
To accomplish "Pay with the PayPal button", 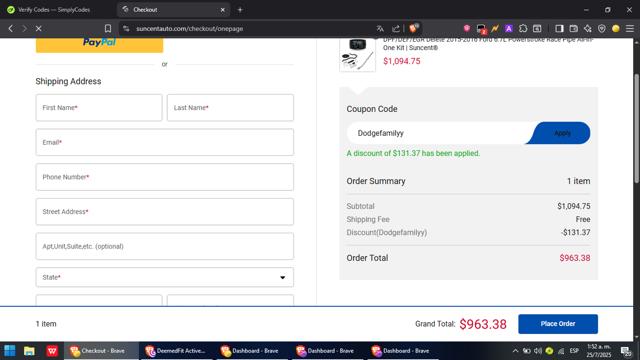I will pos(99,44).
